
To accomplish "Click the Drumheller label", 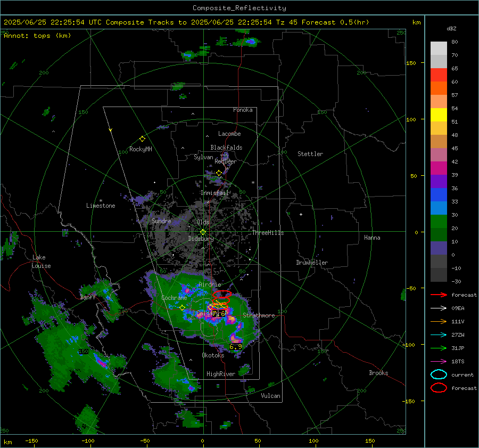I will (x=312, y=263).
